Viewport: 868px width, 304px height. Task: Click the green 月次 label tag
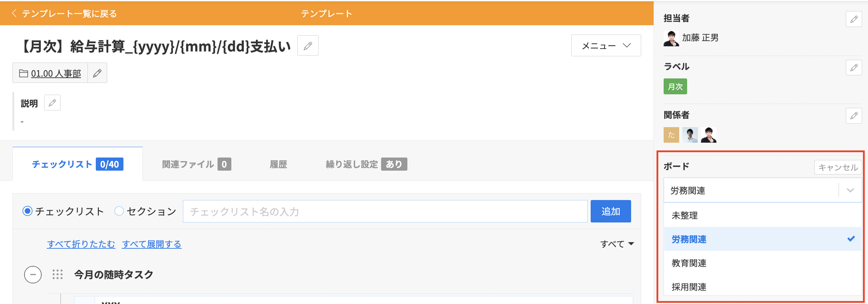(x=675, y=86)
